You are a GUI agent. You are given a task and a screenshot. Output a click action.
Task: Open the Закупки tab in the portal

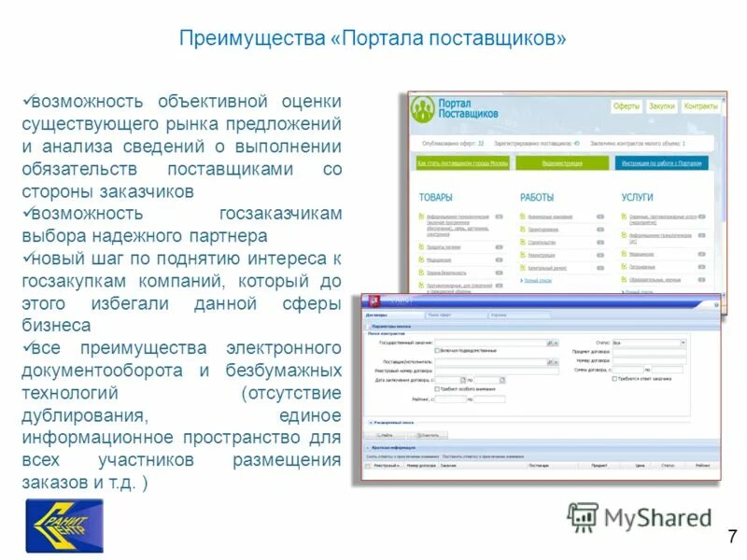tap(662, 105)
